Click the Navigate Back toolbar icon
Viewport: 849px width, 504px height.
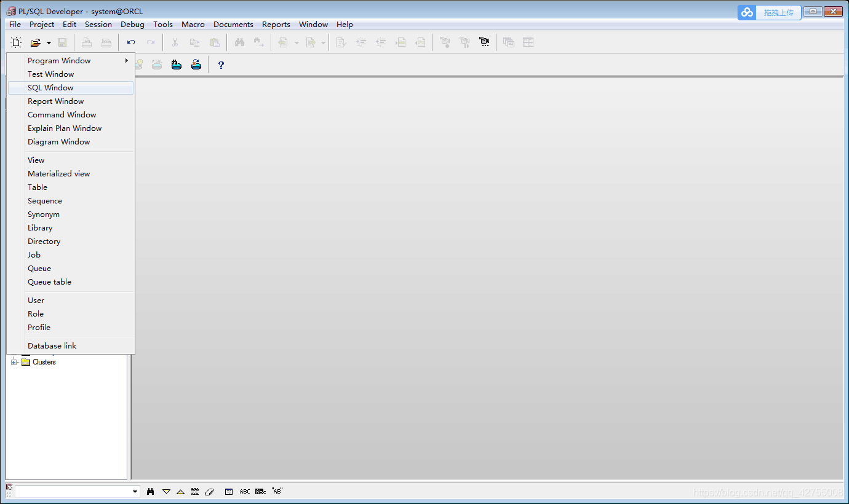tap(283, 42)
